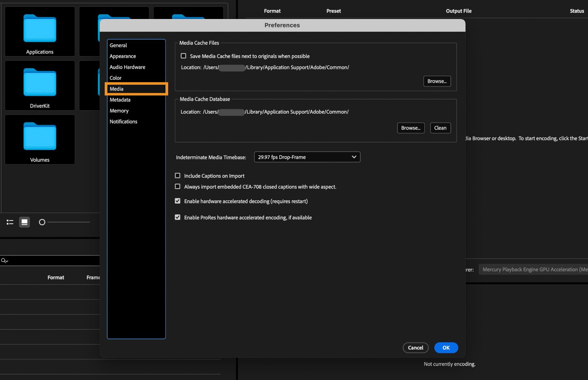
Task: Disable hardware accelerated decoding
Action: (x=178, y=201)
